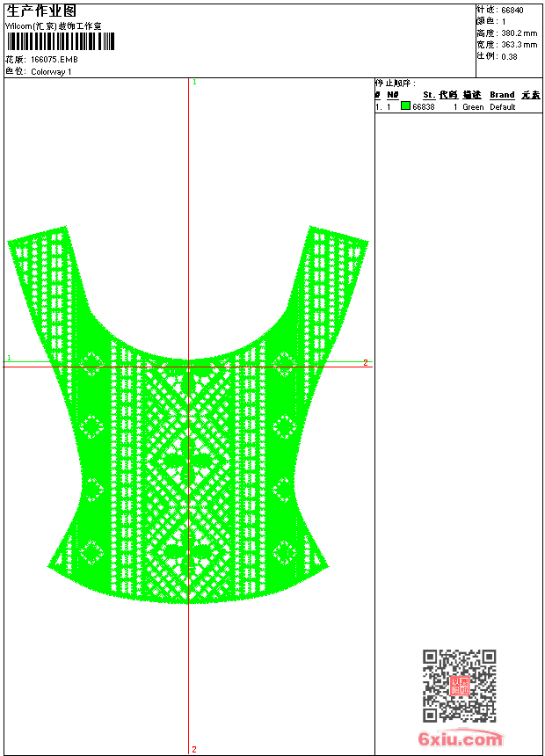Click the barcode under the studio name
The width and height of the screenshot is (545, 756).
coord(61,41)
